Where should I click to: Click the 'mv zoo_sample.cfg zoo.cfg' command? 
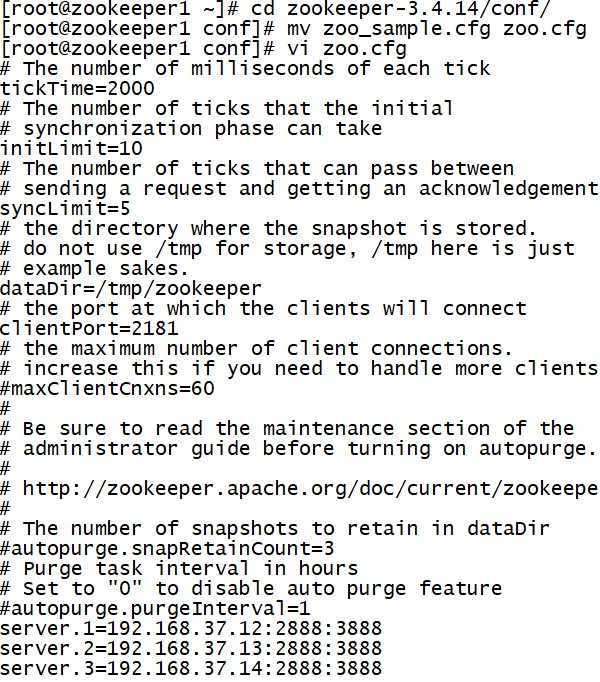tap(436, 29)
